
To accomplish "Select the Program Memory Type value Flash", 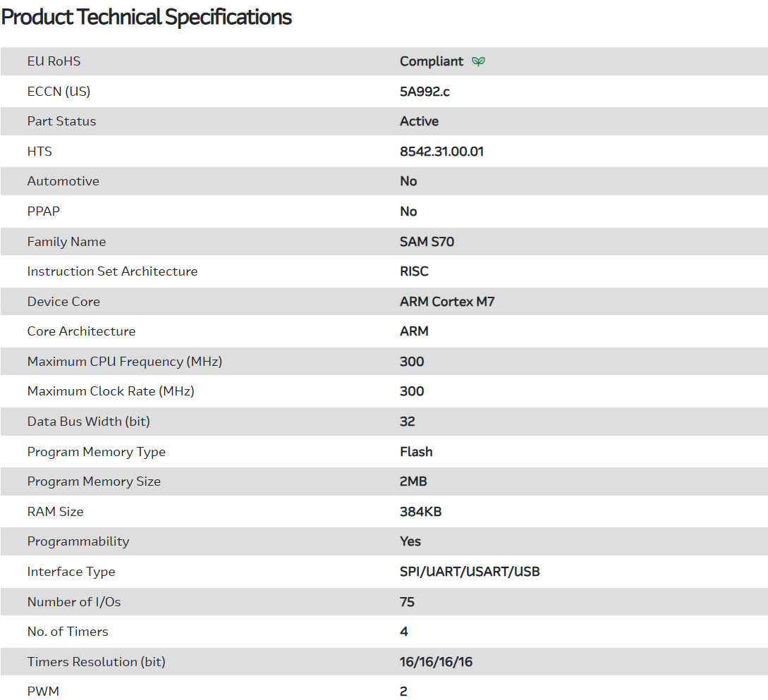I will pos(416,452).
